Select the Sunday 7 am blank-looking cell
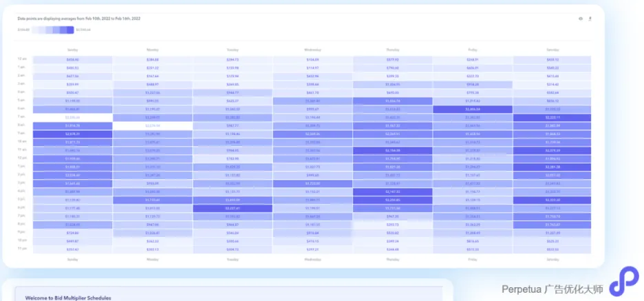This screenshot has height=301, width=644. pyautogui.click(x=72, y=118)
